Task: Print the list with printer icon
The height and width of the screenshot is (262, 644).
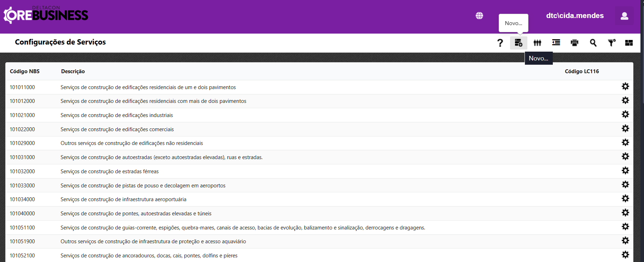Action: pyautogui.click(x=574, y=43)
